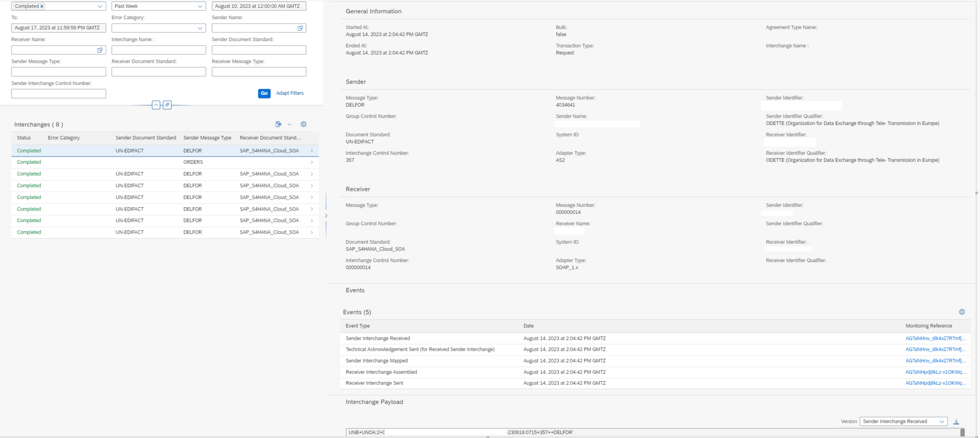
Task: Open monitoring reference for Sender Interchange Received
Action: (935, 338)
